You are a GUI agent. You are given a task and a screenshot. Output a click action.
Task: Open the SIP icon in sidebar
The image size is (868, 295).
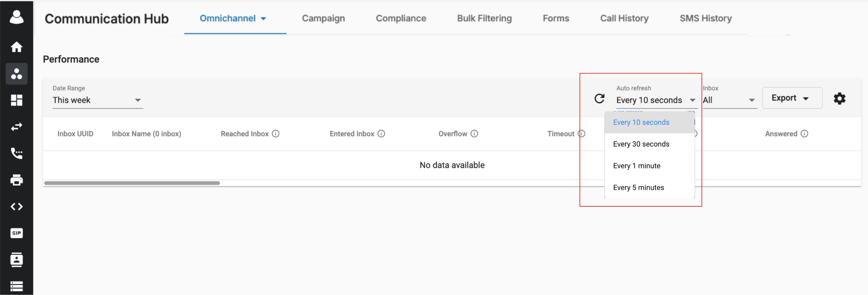pos(16,233)
